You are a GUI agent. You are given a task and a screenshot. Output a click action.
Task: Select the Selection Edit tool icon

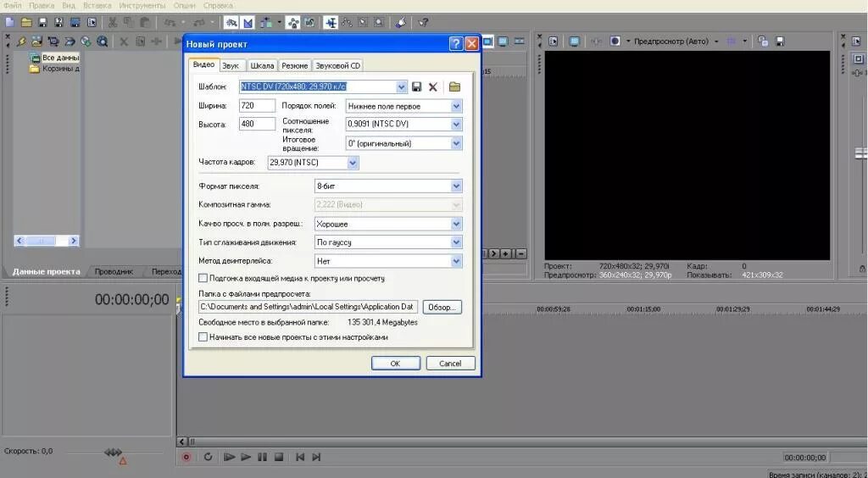point(363,23)
